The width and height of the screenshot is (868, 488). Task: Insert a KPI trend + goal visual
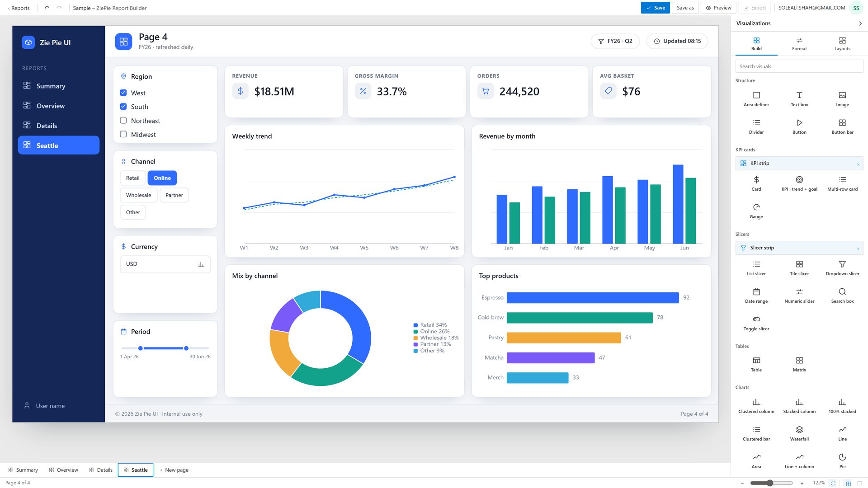click(799, 183)
